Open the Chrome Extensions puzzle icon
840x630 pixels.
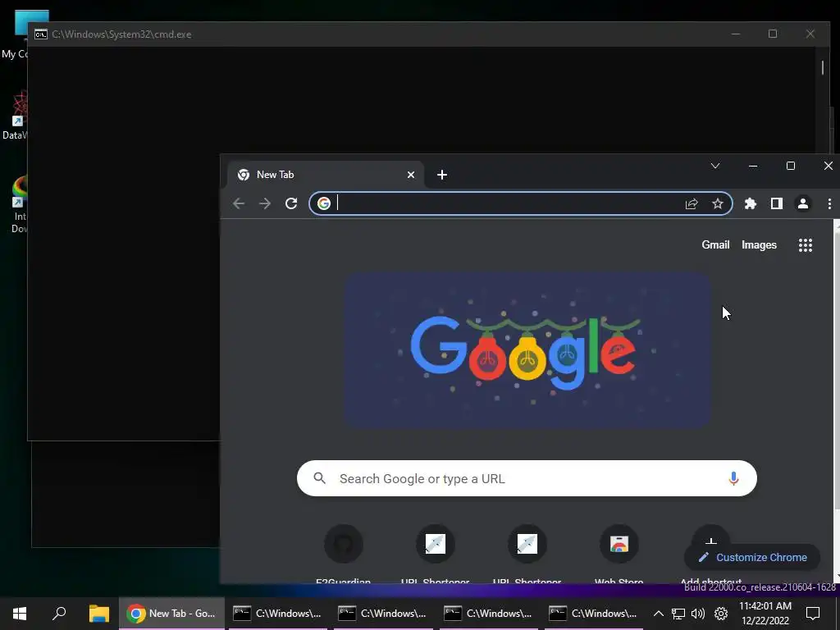point(751,203)
